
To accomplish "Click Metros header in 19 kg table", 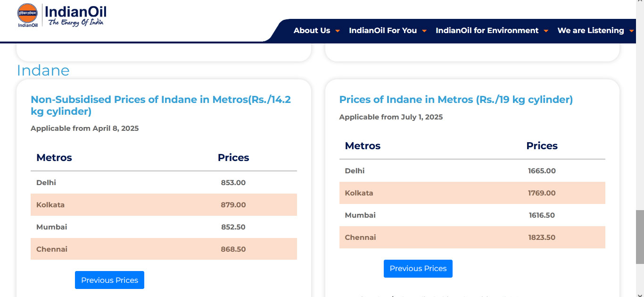I will [x=363, y=146].
